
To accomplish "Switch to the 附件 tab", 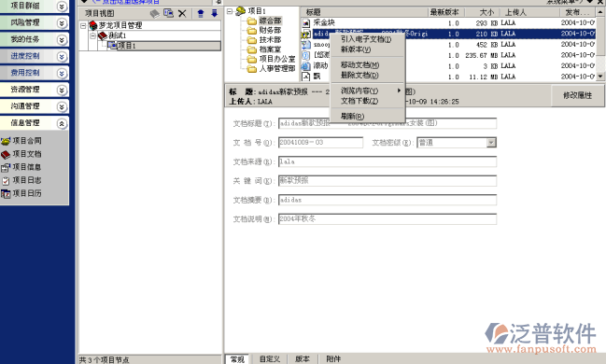I will (333, 359).
